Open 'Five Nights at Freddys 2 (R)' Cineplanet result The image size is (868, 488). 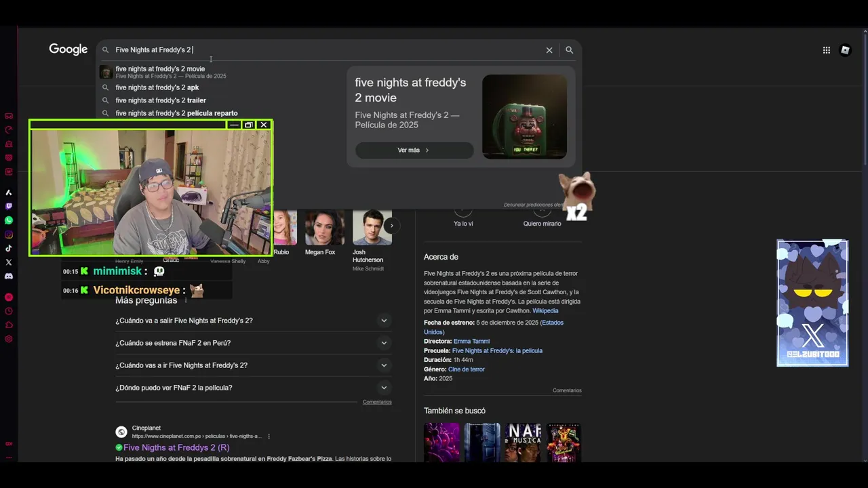click(x=176, y=448)
